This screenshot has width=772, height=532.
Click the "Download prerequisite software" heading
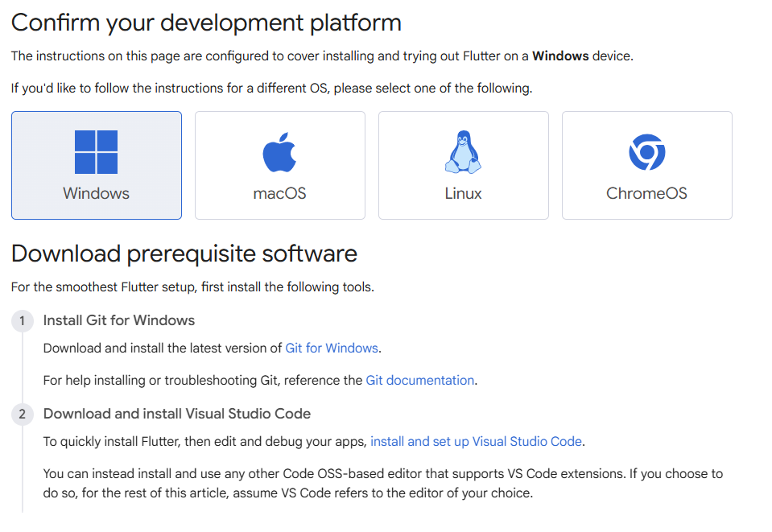point(184,254)
